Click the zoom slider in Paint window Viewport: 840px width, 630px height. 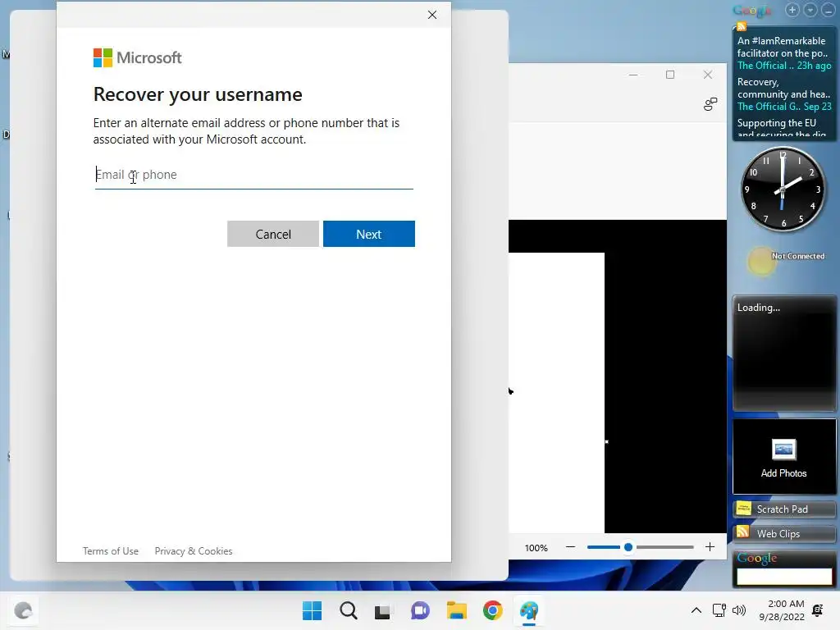pos(640,547)
